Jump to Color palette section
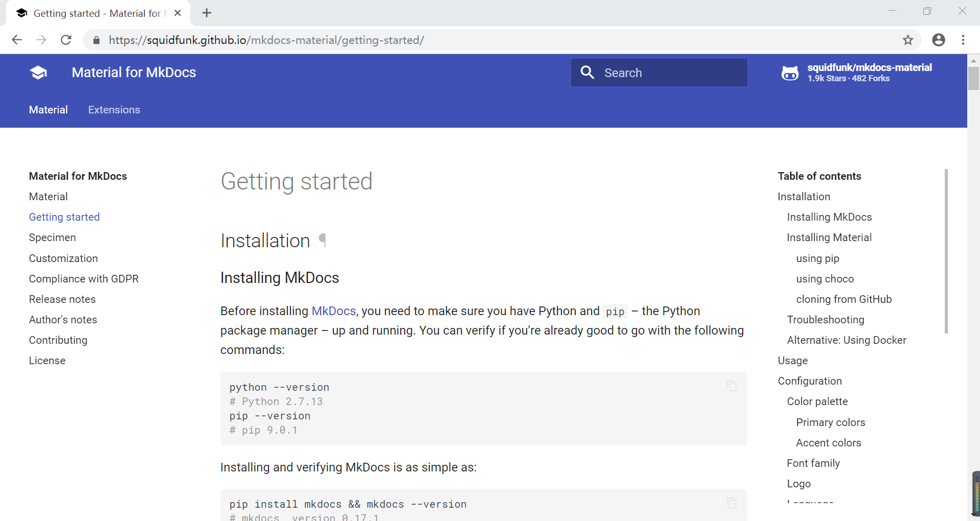 [817, 401]
